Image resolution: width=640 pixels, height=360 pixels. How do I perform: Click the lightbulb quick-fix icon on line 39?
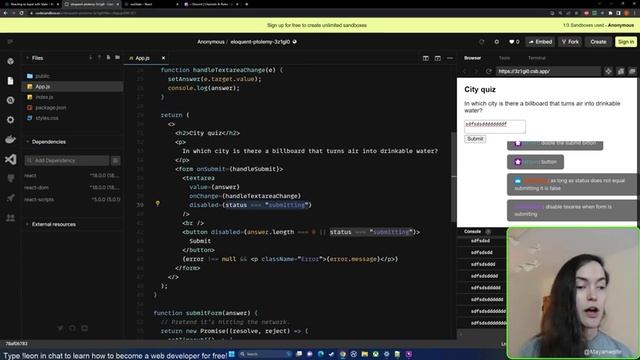[158, 203]
